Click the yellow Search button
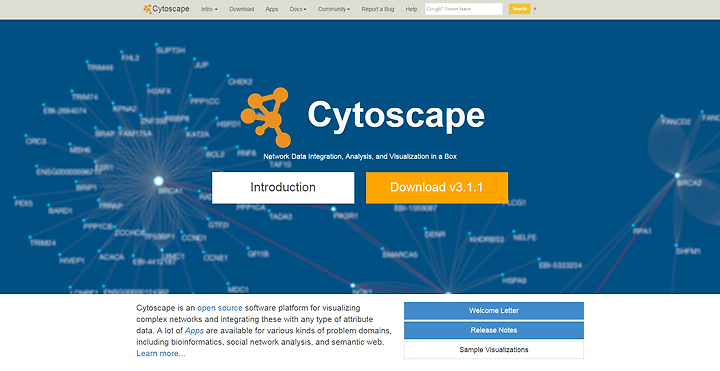 (519, 9)
